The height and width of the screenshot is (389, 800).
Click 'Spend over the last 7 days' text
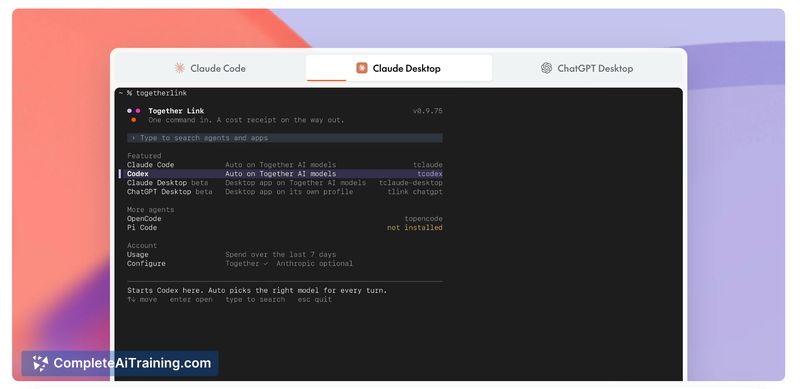(x=281, y=254)
